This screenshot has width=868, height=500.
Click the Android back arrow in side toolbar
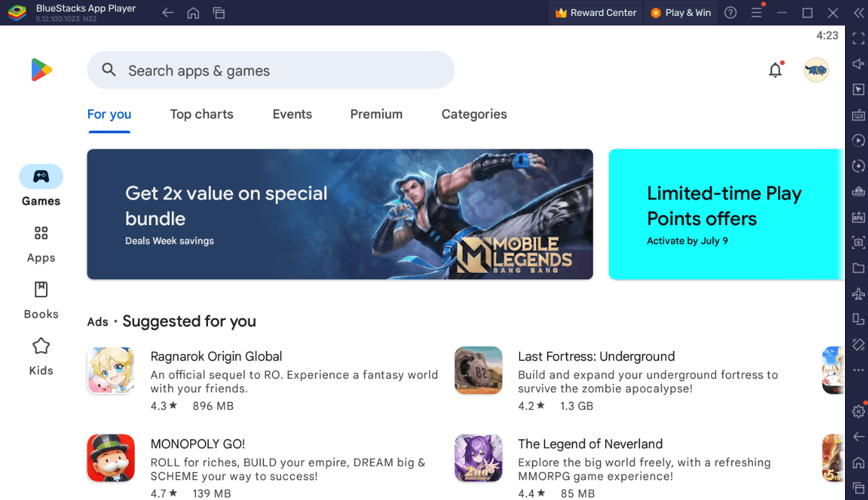click(x=858, y=437)
